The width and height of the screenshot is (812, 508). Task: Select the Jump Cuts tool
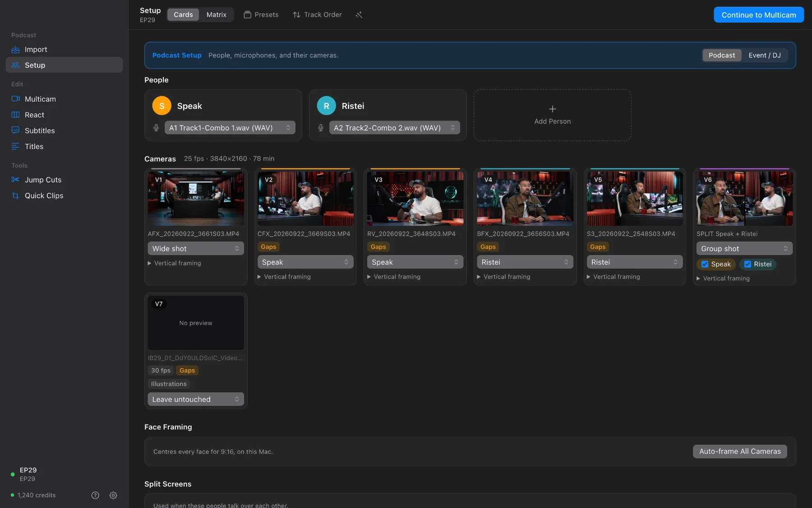click(64, 180)
